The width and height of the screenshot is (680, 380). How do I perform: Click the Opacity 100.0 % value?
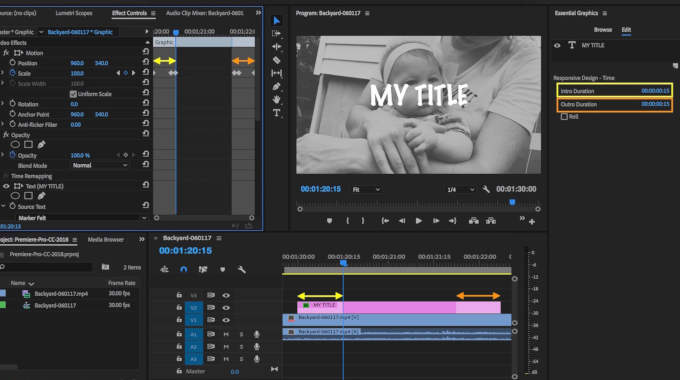80,155
